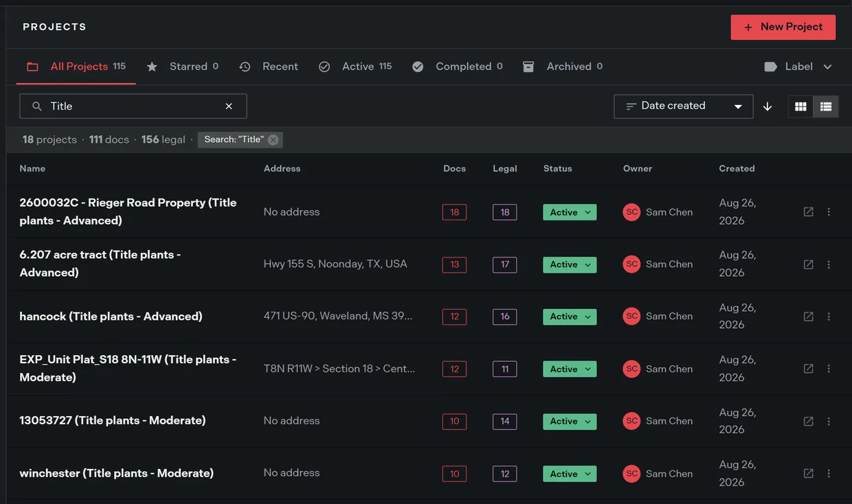Click Docs count 18 badge for Rieger Road

click(454, 212)
